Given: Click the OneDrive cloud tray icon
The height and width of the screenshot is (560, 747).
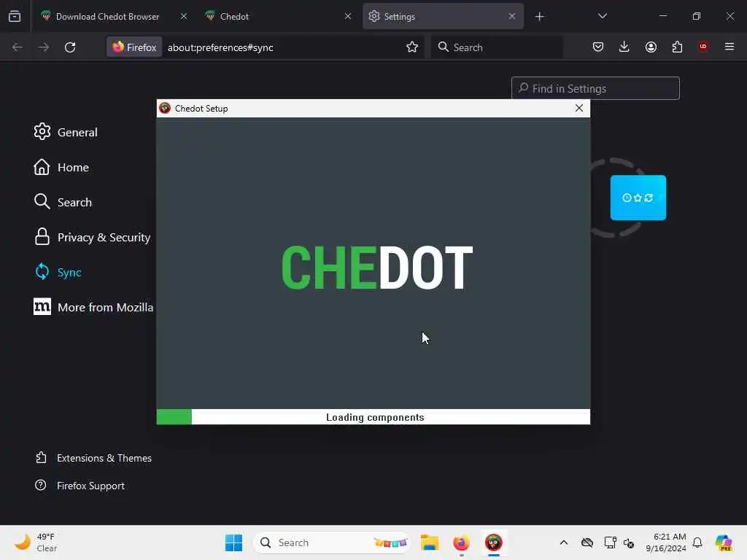Looking at the screenshot, I should pos(587,542).
